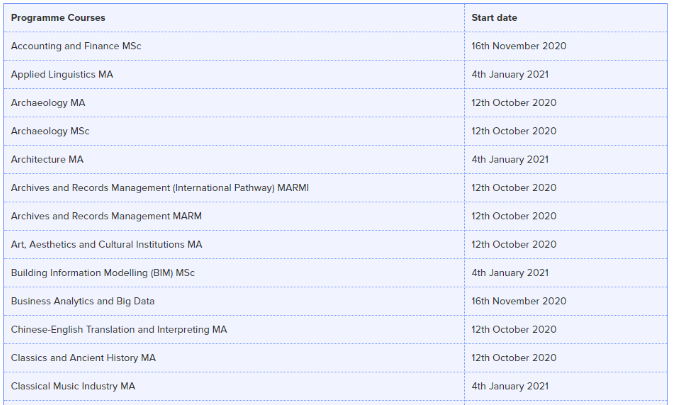This screenshot has width=673, height=405.
Task: Click the Applied Linguistics 4th January 2021 date
Action: click(x=510, y=74)
